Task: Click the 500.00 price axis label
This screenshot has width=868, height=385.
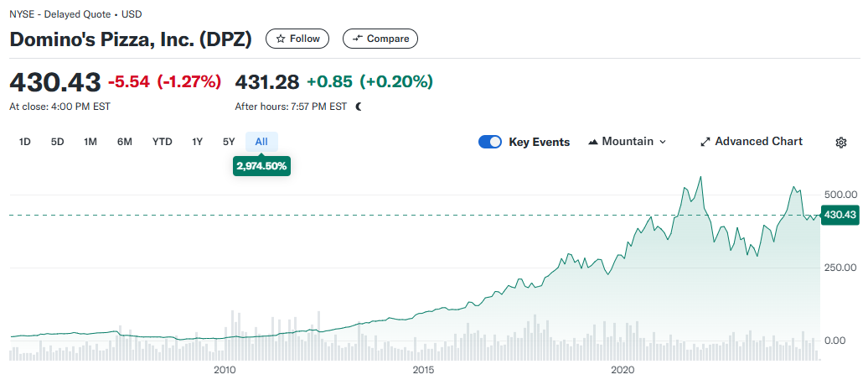Action: click(x=841, y=195)
